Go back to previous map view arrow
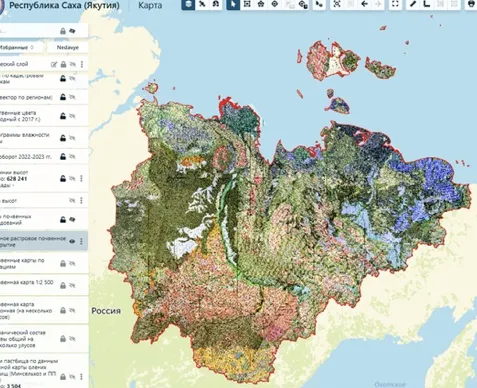This screenshot has width=477, height=388. click(365, 4)
